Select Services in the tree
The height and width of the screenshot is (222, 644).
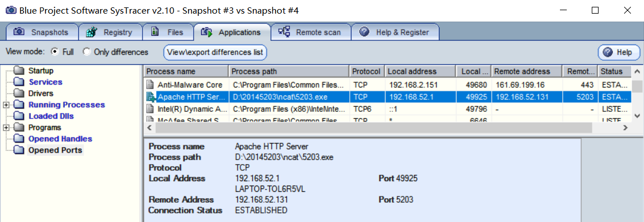[x=45, y=82]
